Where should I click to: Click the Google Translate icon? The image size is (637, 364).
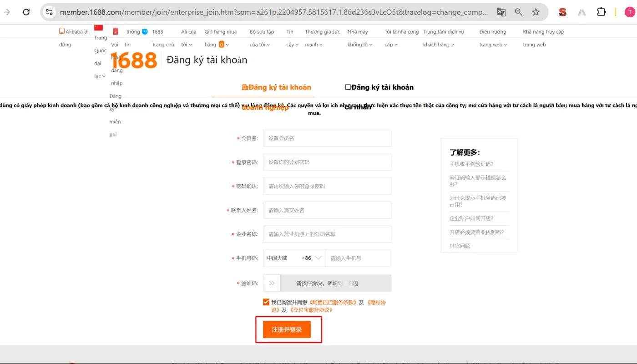point(501,12)
